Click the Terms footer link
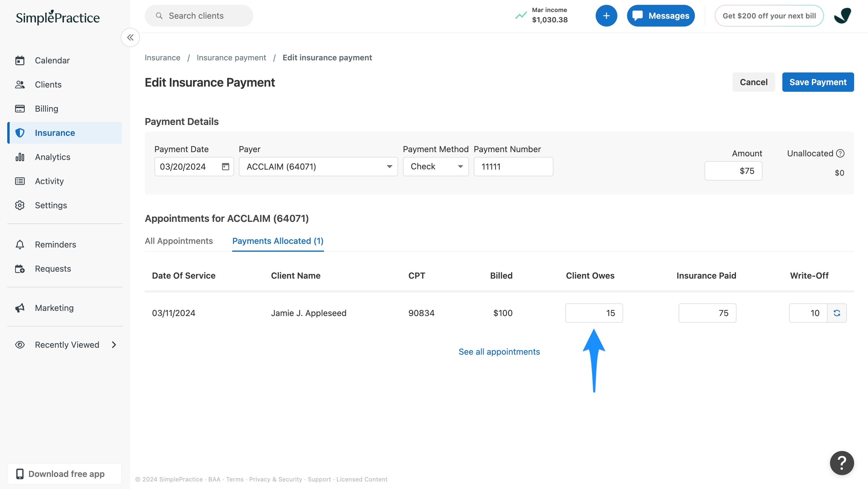The image size is (868, 489). (x=235, y=479)
